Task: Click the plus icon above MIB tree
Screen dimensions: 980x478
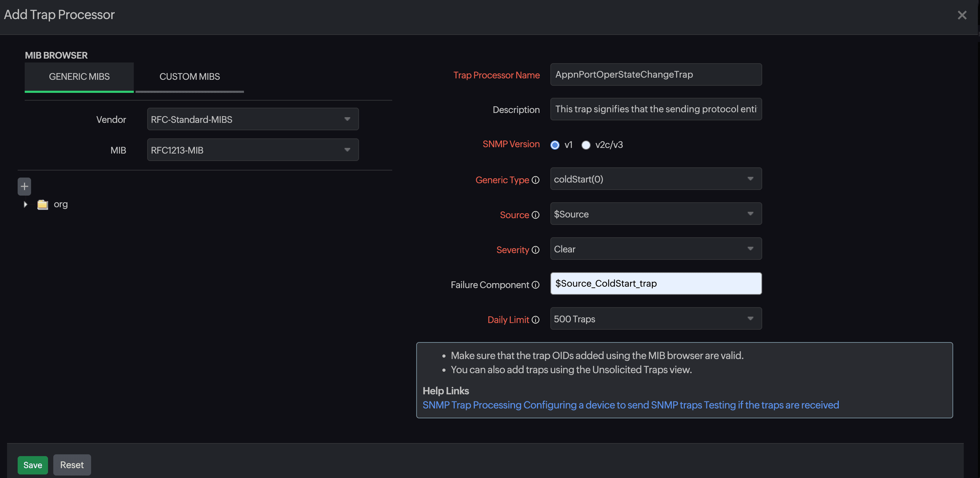Action: [24, 186]
